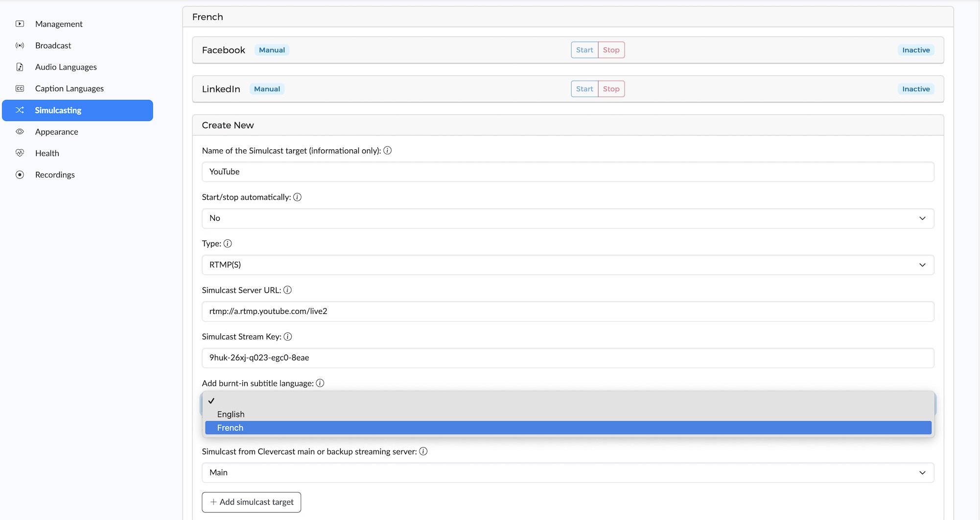The image size is (980, 520).
Task: Click info icon beside Simulcast Stream Key
Action: click(288, 337)
